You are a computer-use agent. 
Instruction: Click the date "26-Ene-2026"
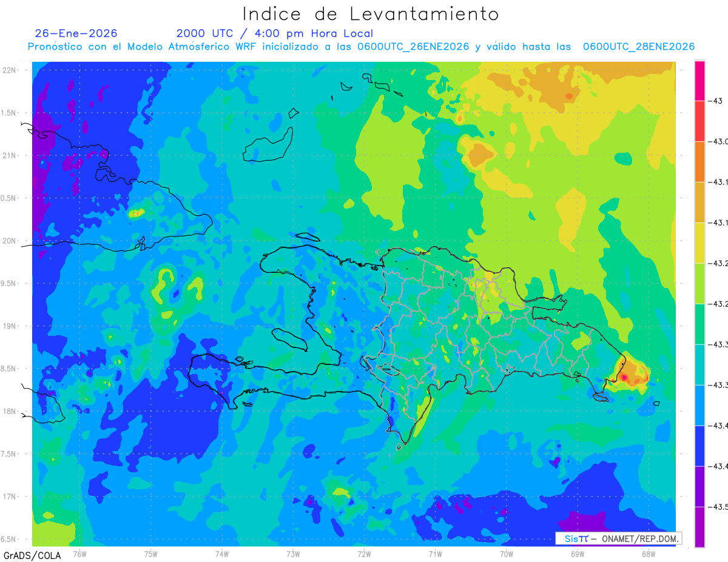point(76,33)
